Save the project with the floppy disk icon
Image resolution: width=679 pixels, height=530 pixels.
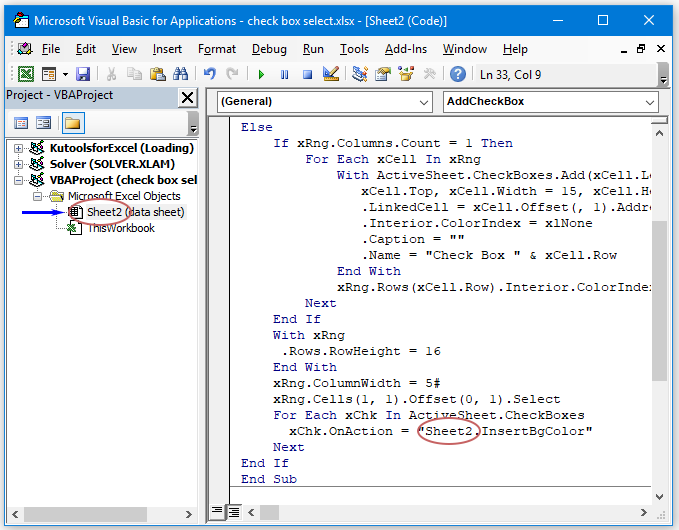point(83,74)
